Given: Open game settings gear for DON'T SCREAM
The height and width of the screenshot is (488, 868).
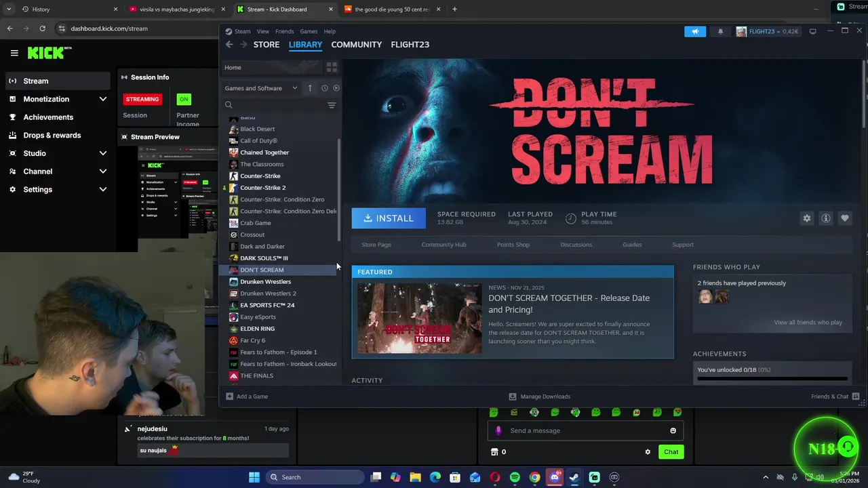Looking at the screenshot, I should tap(806, 218).
